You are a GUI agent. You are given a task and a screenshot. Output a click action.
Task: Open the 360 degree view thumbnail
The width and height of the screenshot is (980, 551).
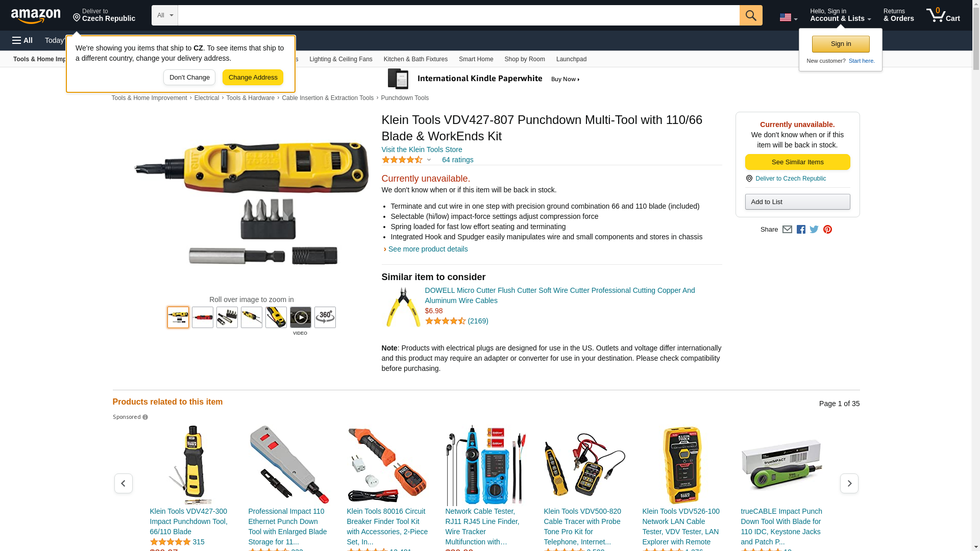pyautogui.click(x=325, y=317)
